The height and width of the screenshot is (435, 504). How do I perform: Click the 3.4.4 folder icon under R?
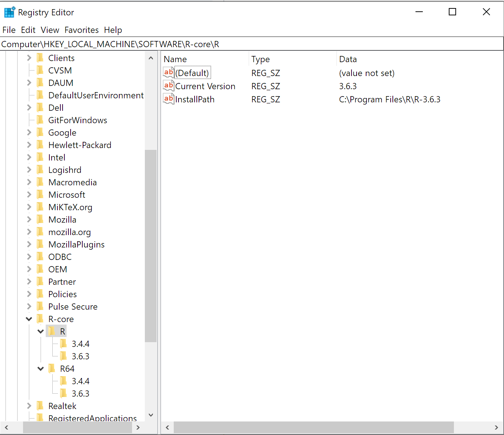coord(64,344)
